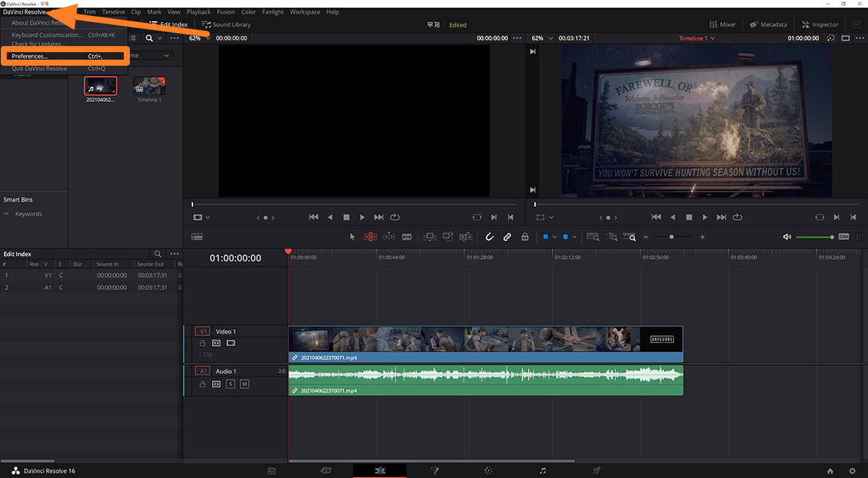
Task: Open the Fairlight page music-note icon
Action: click(543, 470)
